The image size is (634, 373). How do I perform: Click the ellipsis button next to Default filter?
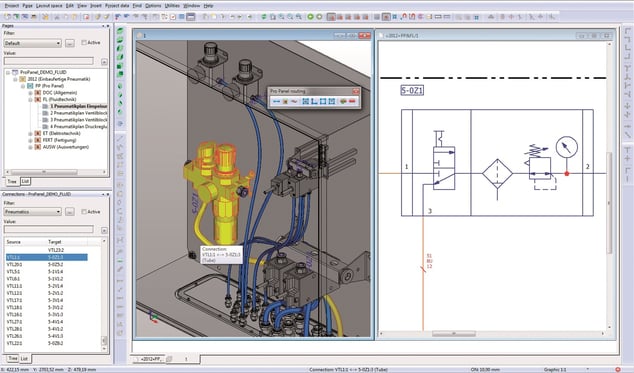(x=70, y=43)
